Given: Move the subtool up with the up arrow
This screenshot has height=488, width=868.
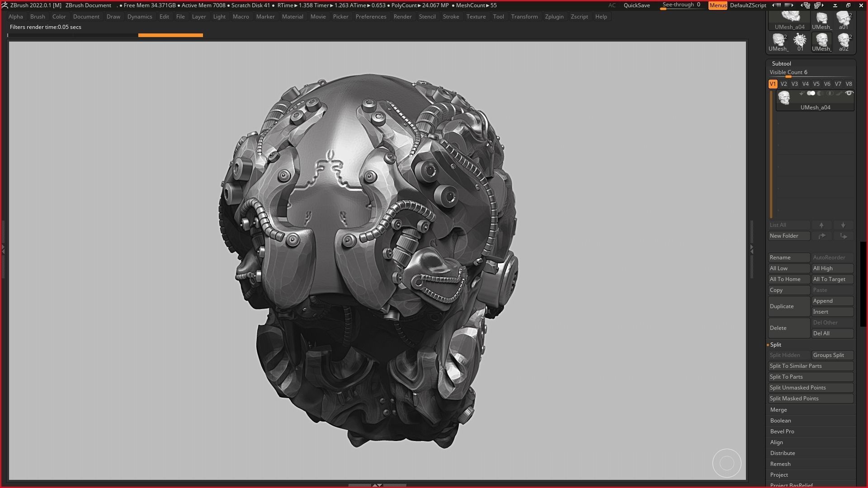Looking at the screenshot, I should [x=821, y=225].
